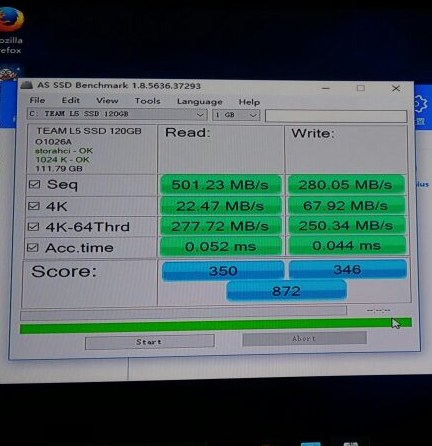
Task: Open the Language menu
Action: [x=200, y=101]
